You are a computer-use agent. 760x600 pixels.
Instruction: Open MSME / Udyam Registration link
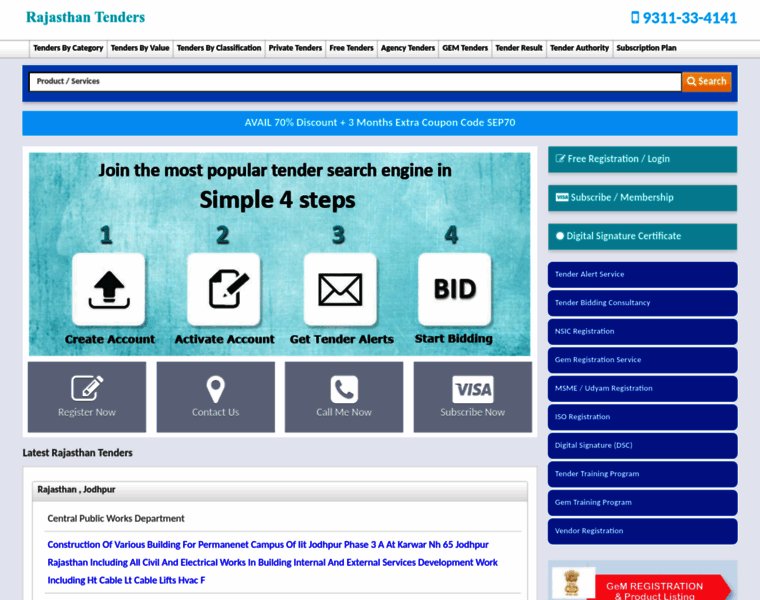tap(643, 389)
